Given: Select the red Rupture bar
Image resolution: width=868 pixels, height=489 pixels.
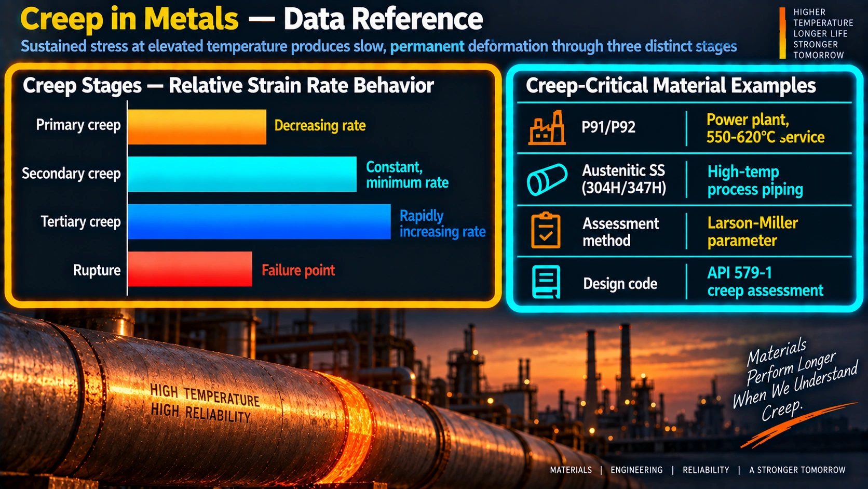Looking at the screenshot, I should tap(190, 269).
